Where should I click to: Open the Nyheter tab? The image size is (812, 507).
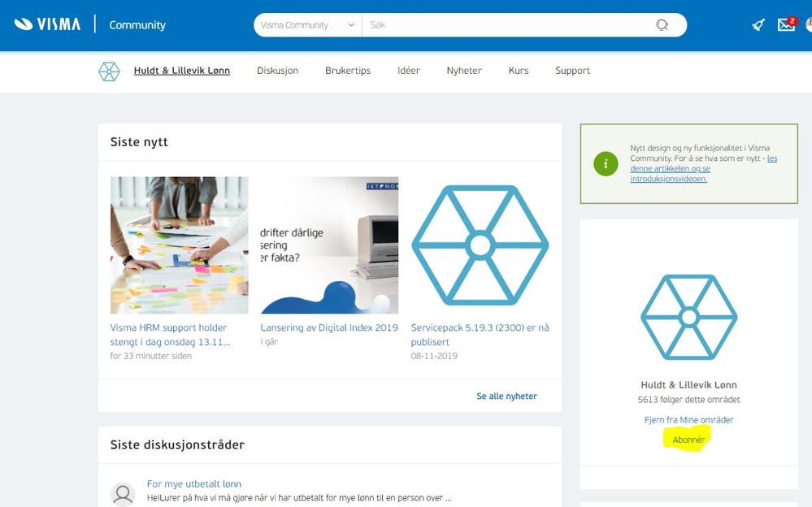point(464,71)
